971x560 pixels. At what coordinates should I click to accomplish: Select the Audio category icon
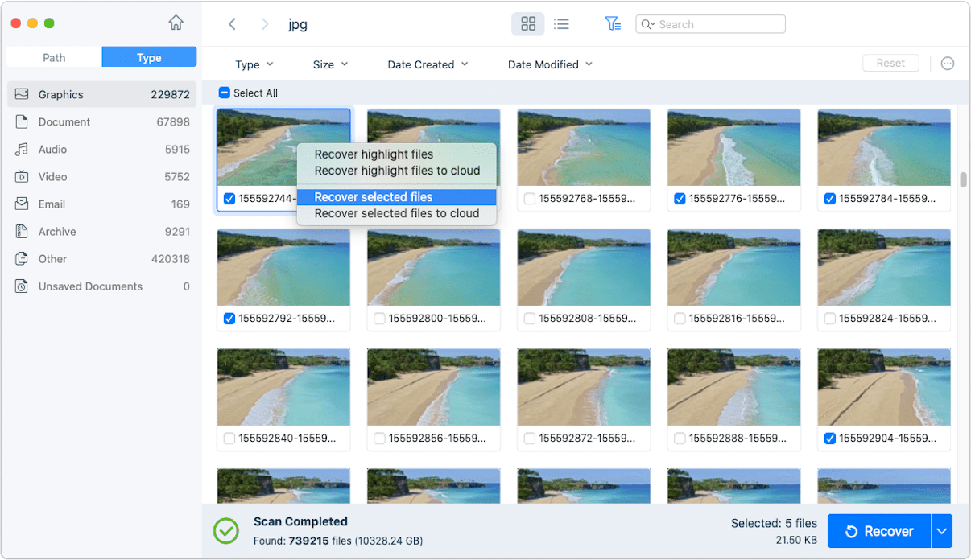point(21,149)
